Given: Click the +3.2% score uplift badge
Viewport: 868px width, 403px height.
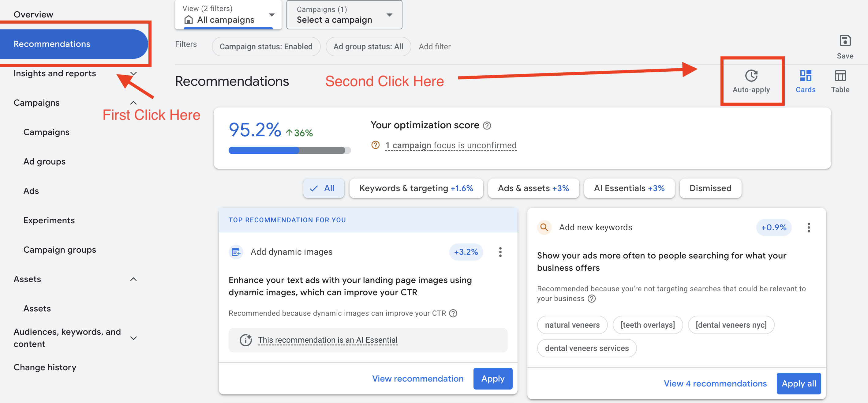Looking at the screenshot, I should (x=466, y=252).
